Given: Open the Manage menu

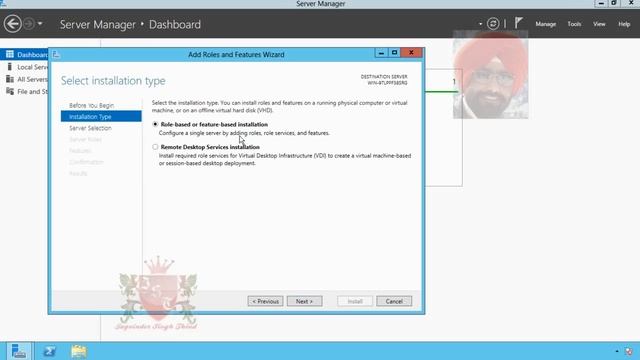Looking at the screenshot, I should [x=546, y=24].
